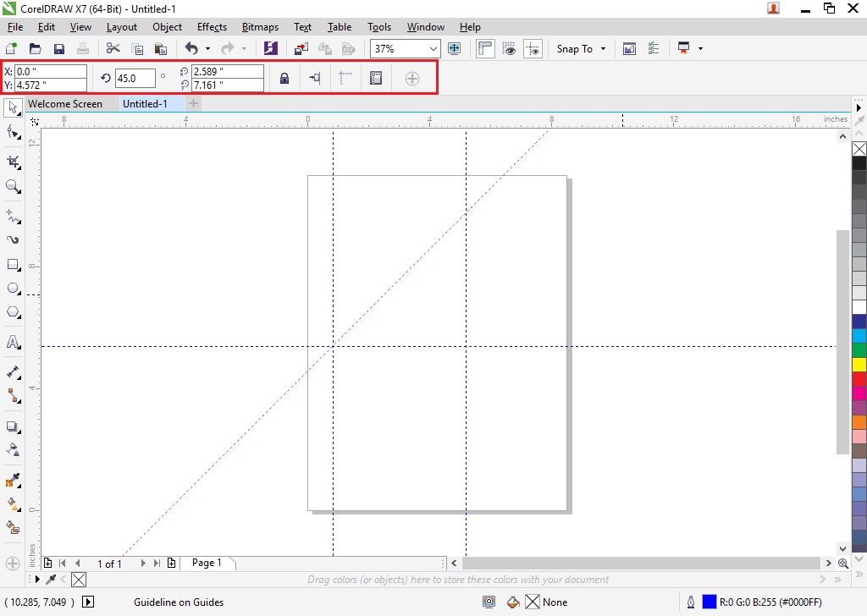Pick the cyan color swatch
The height and width of the screenshot is (616, 867).
click(x=859, y=335)
